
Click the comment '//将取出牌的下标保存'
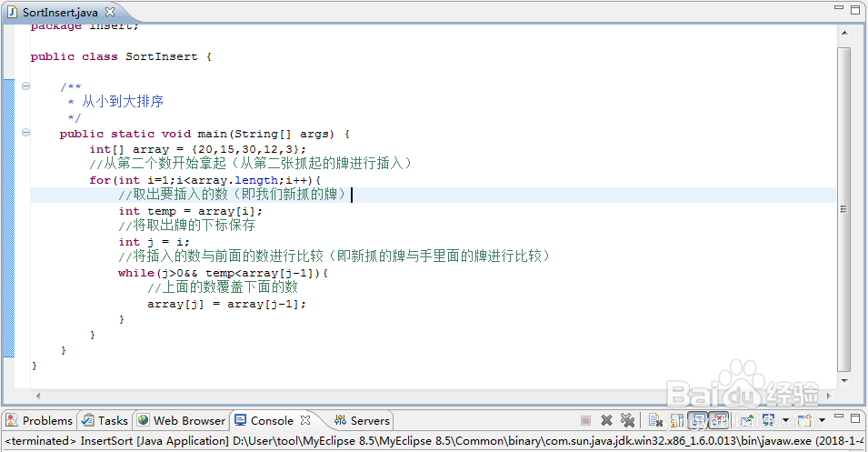point(186,225)
